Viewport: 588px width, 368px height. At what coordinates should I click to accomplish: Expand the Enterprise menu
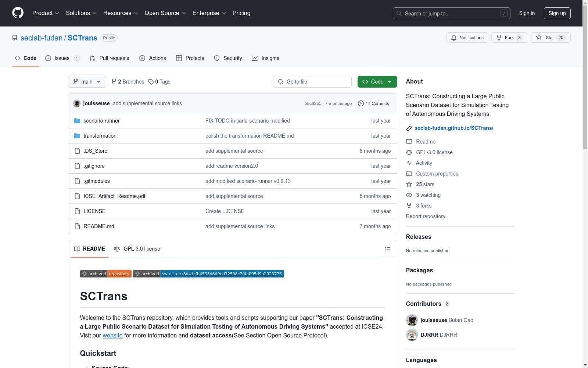[209, 13]
